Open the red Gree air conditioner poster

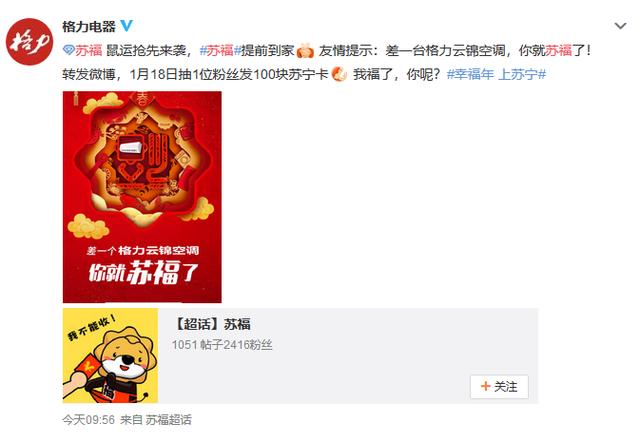coord(142,197)
